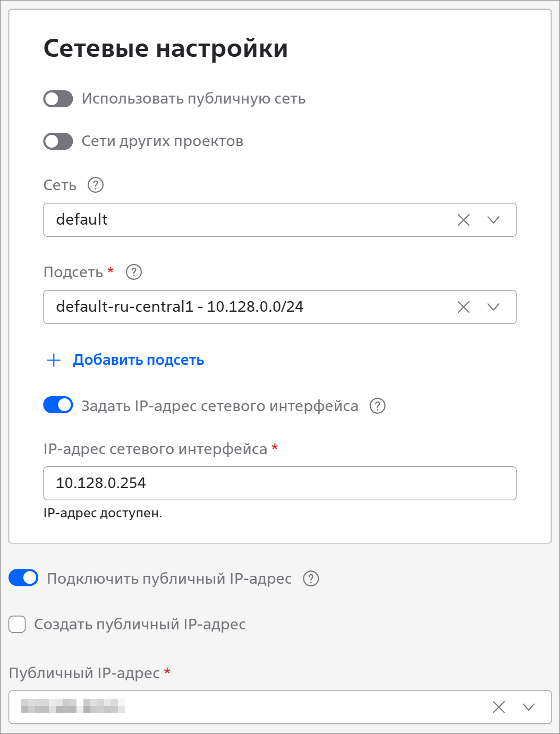Image resolution: width=560 pixels, height=734 pixels.
Task: Enable Использовать публичную сеть toggle
Action: pyautogui.click(x=58, y=99)
